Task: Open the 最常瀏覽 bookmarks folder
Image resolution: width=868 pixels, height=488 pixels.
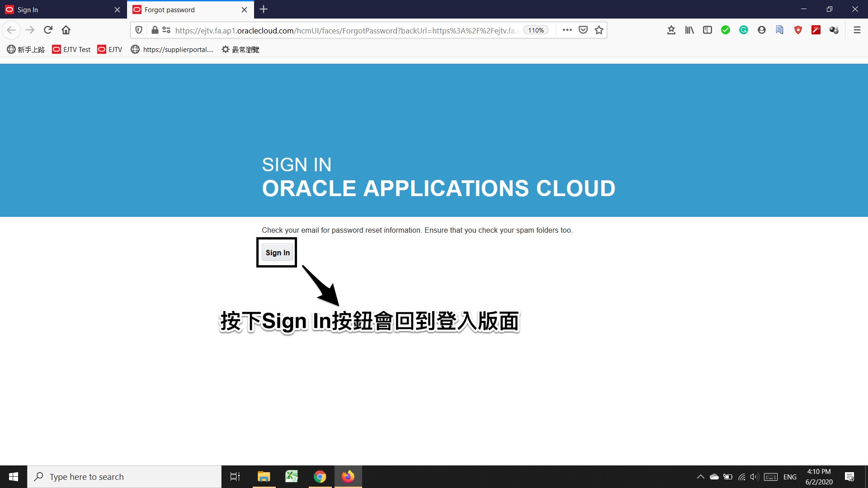Action: point(240,49)
